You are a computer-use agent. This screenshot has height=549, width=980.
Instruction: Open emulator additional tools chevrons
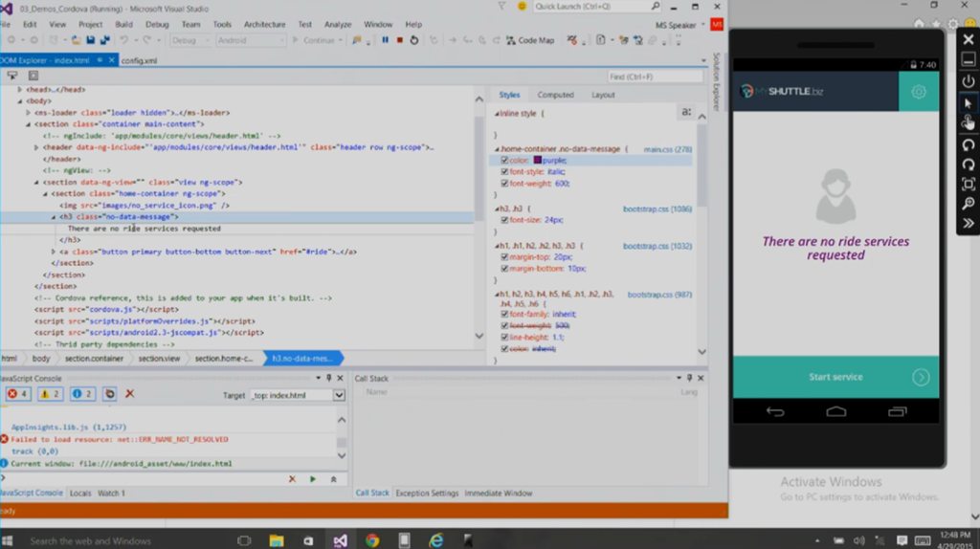969,223
